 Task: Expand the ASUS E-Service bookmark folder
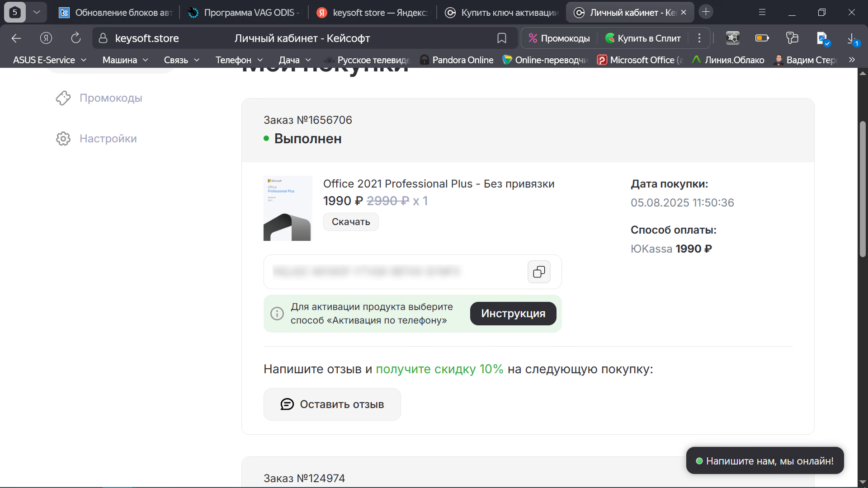(50, 60)
